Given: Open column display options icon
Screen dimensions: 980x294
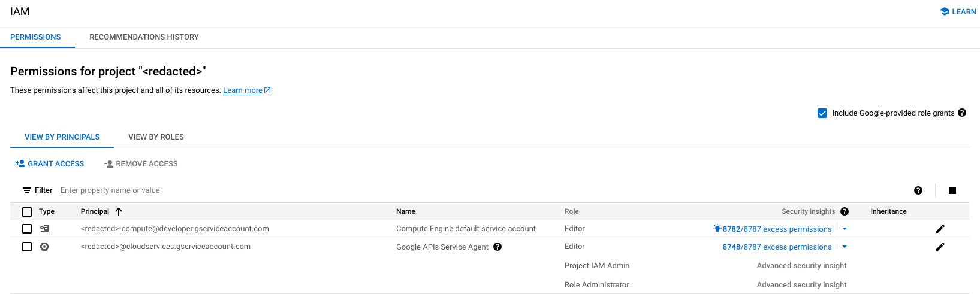Looking at the screenshot, I should pos(952,190).
